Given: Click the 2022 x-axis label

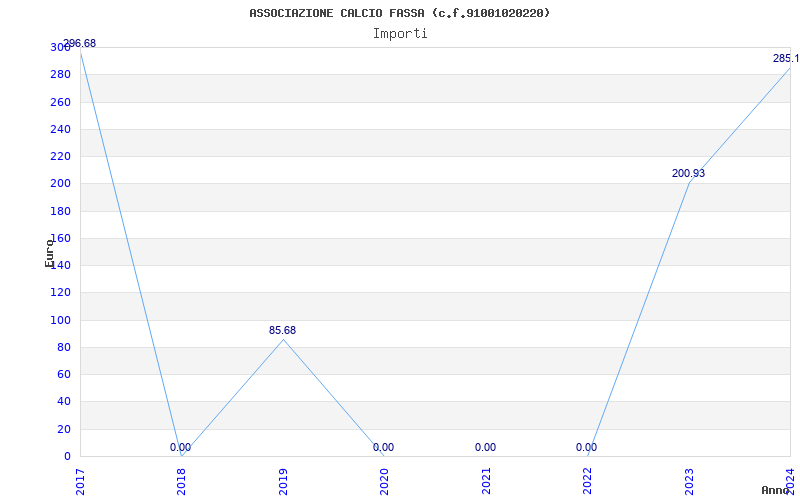Looking at the screenshot, I should (588, 482).
